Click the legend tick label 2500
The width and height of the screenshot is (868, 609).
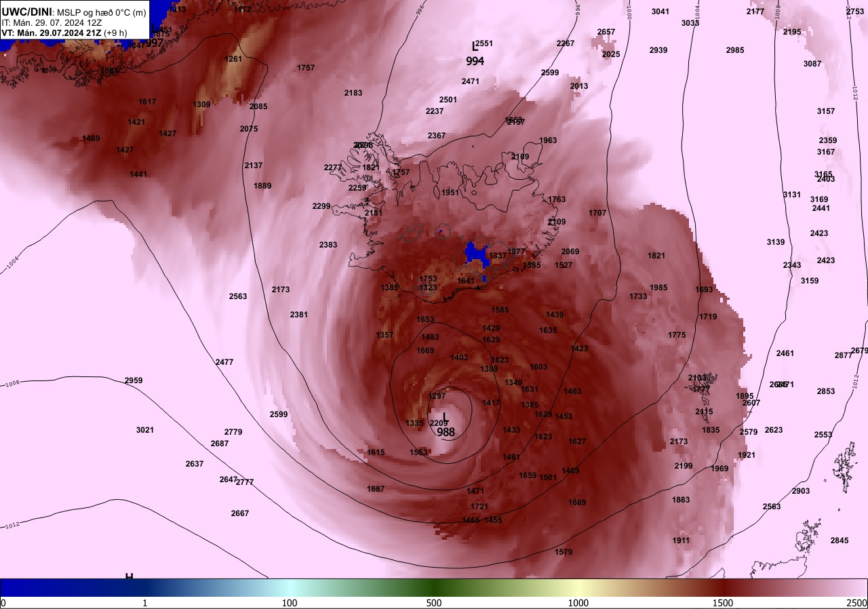(858, 603)
